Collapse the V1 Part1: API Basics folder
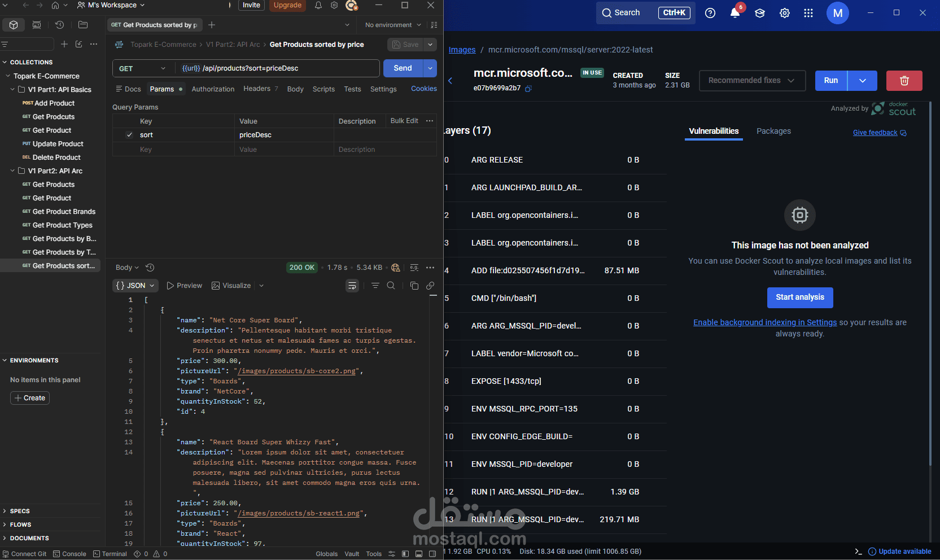The width and height of the screenshot is (940, 560). point(13,90)
